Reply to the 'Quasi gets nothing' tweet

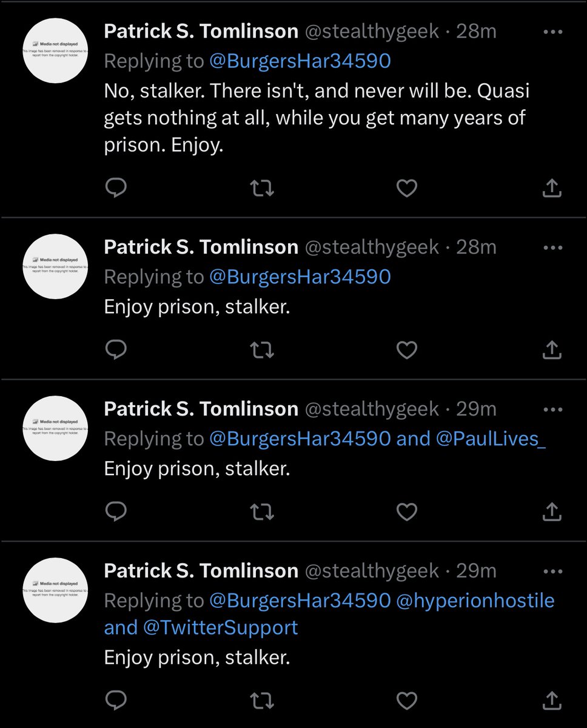[116, 189]
